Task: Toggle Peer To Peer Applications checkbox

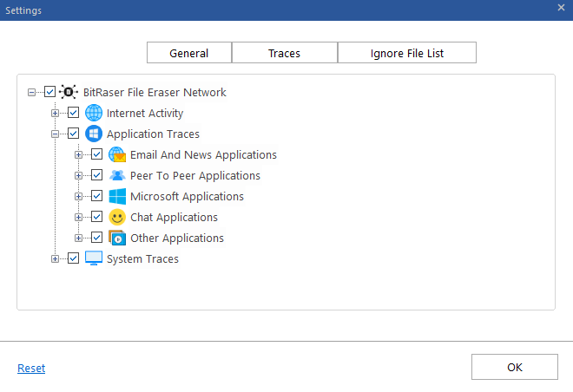Action: 97,175
